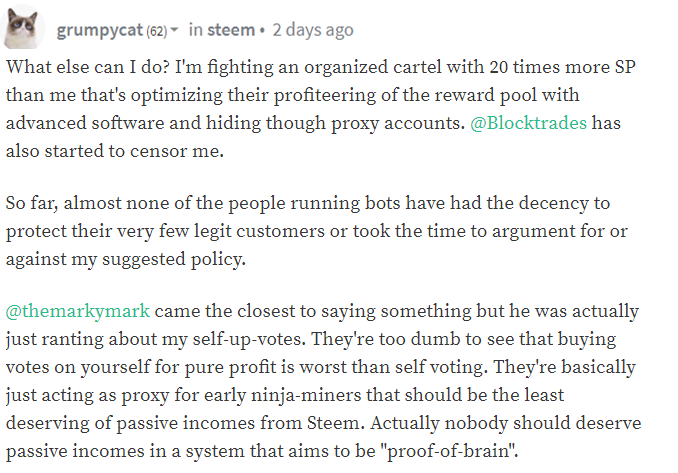Click the paragraph starting "So far, almost none"
Image resolution: width=678 pixels, height=473 pixels.
pyautogui.click(x=317, y=231)
